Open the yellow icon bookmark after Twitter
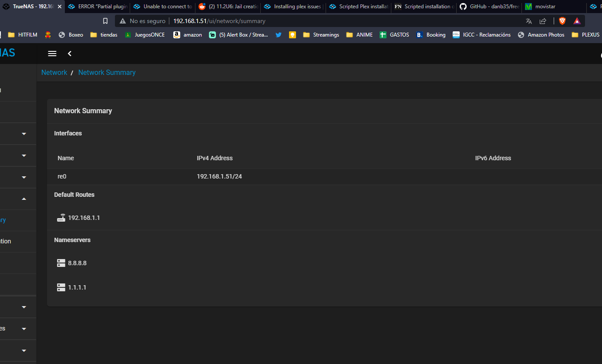The image size is (602, 364). [x=293, y=35]
